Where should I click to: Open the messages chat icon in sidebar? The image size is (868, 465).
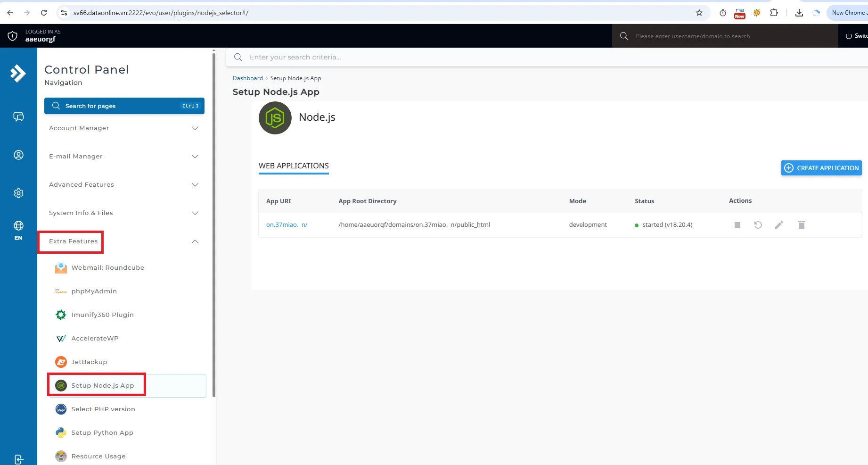(18, 116)
